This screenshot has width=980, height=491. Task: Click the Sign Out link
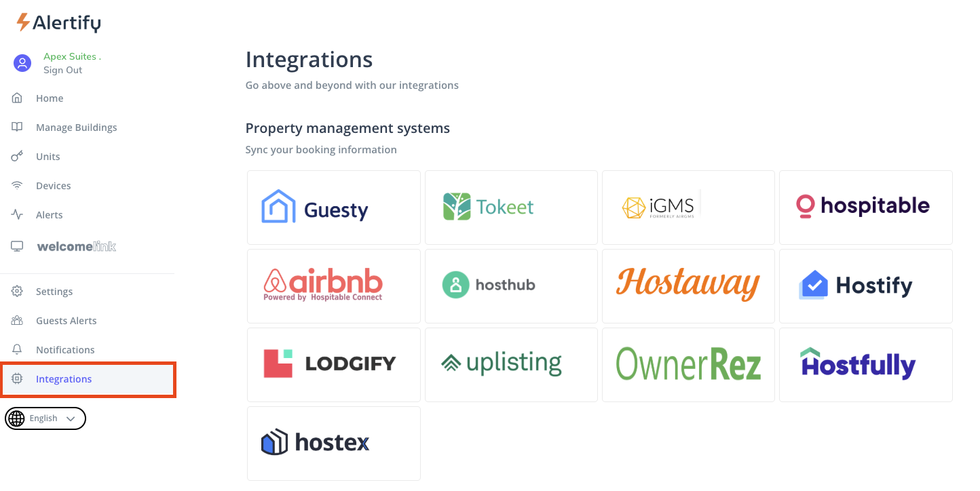point(62,70)
